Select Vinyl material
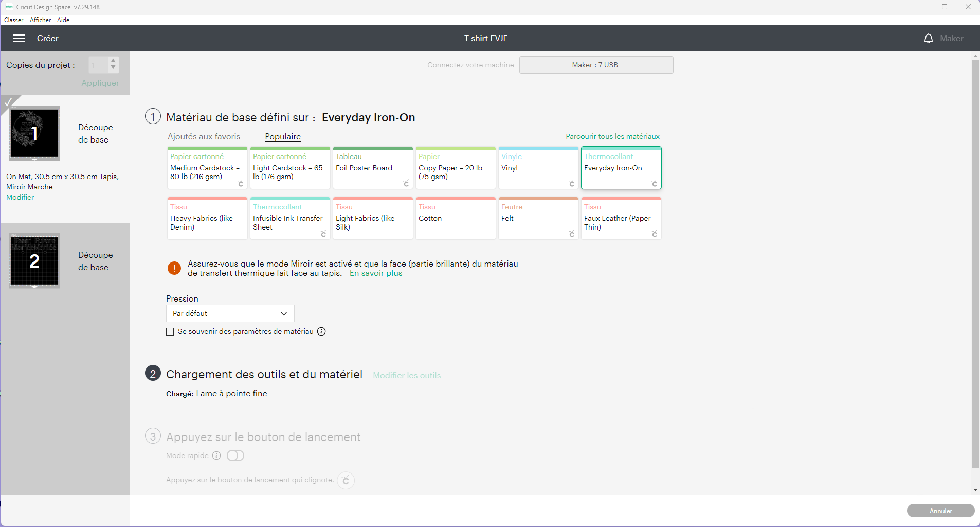The height and width of the screenshot is (527, 980). [538, 168]
